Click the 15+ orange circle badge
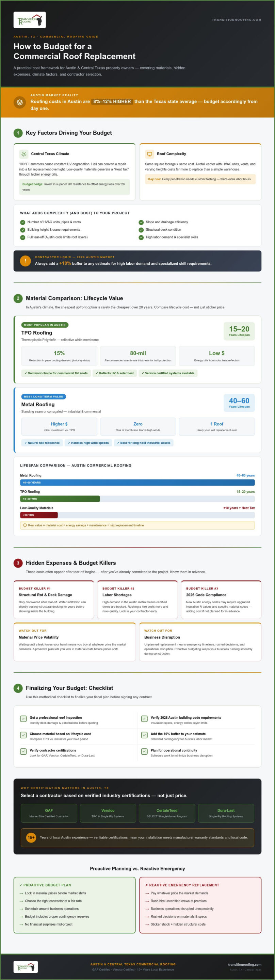The height and width of the screenshot is (980, 275). point(31,837)
